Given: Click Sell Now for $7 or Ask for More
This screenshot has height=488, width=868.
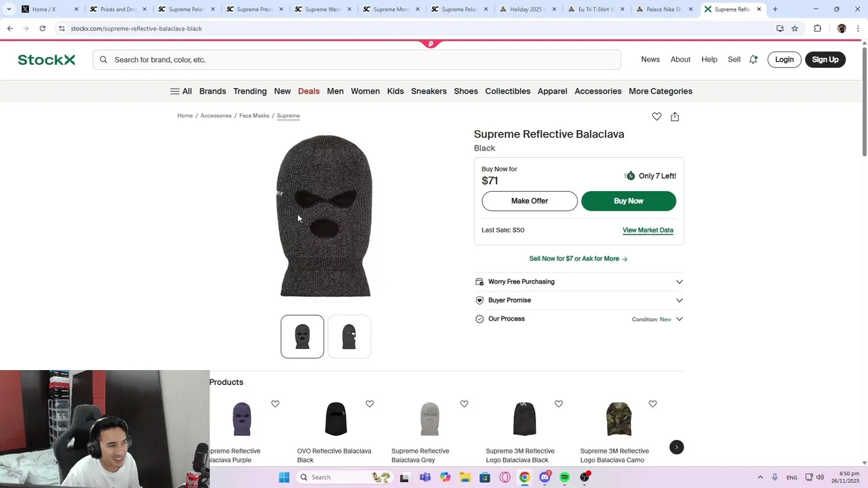Looking at the screenshot, I should coord(578,259).
